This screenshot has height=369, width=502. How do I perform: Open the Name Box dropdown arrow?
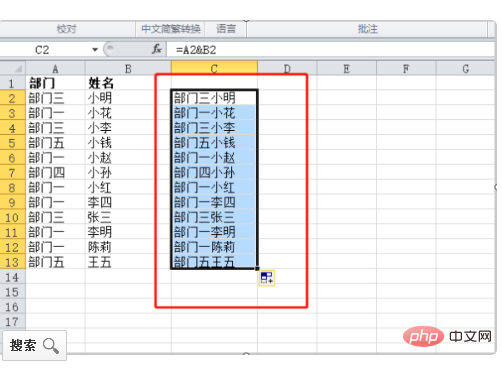tap(95, 50)
